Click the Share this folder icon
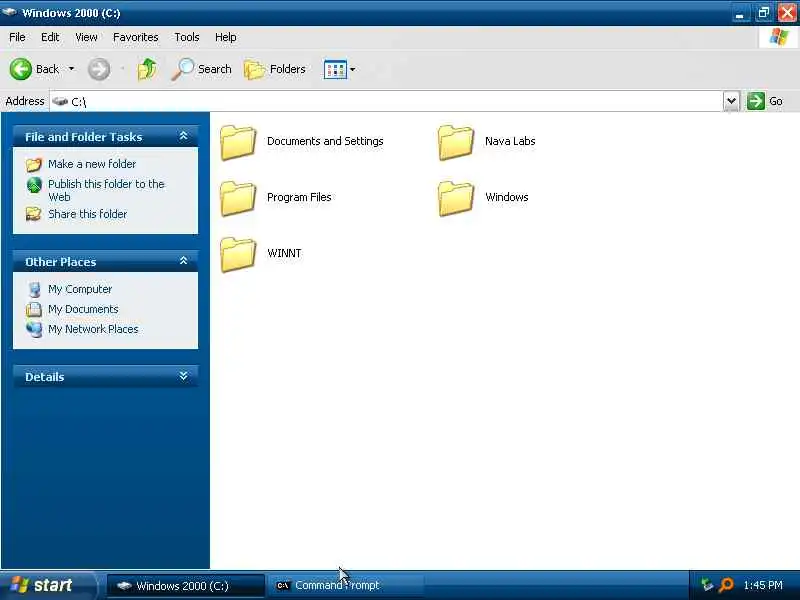 coord(34,214)
